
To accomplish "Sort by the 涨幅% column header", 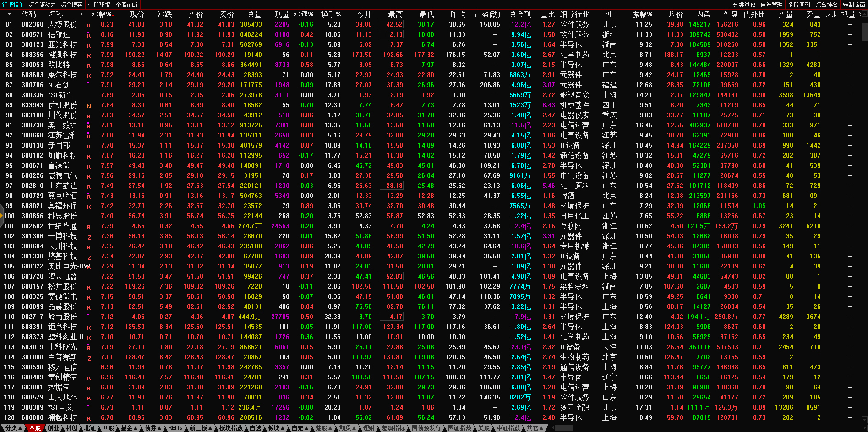I will [x=102, y=14].
